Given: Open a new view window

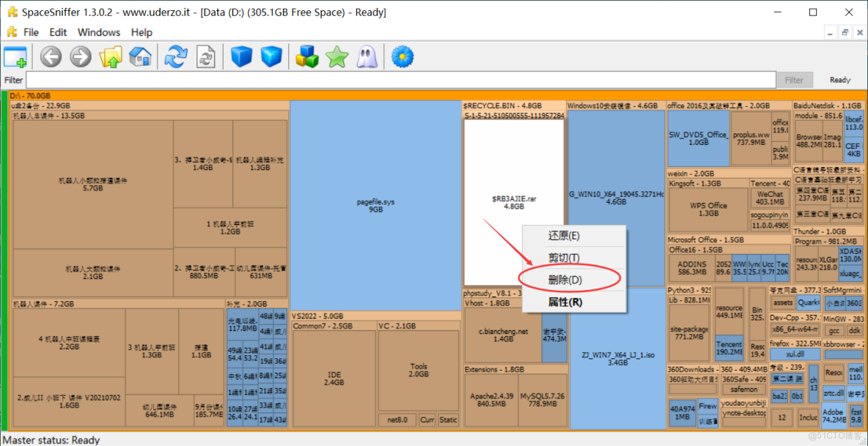Looking at the screenshot, I should click(15, 56).
